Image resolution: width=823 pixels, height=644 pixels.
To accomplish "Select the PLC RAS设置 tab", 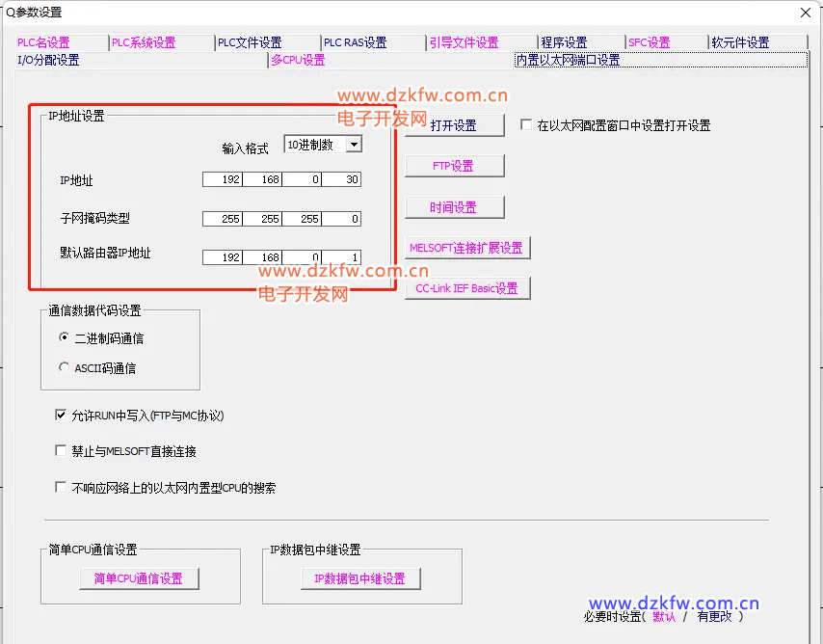I will tap(355, 42).
